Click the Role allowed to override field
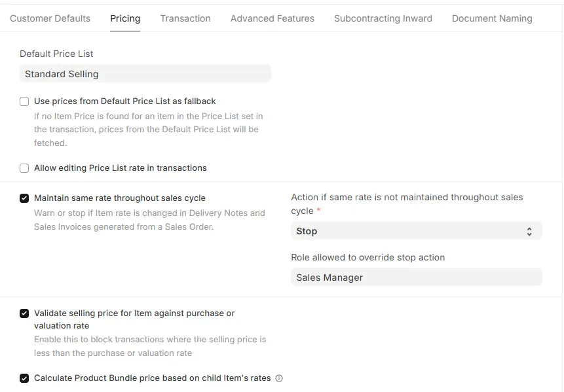564x392 pixels. 416,277
